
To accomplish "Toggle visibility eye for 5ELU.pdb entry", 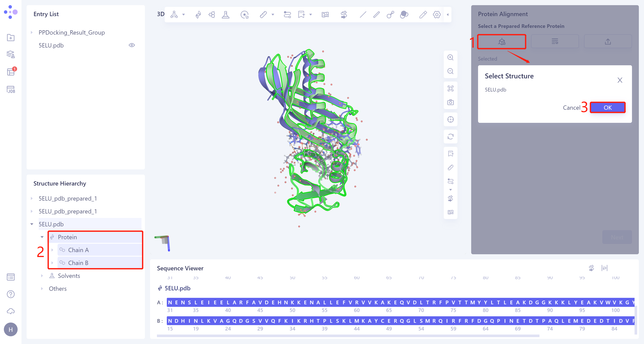I will [132, 45].
